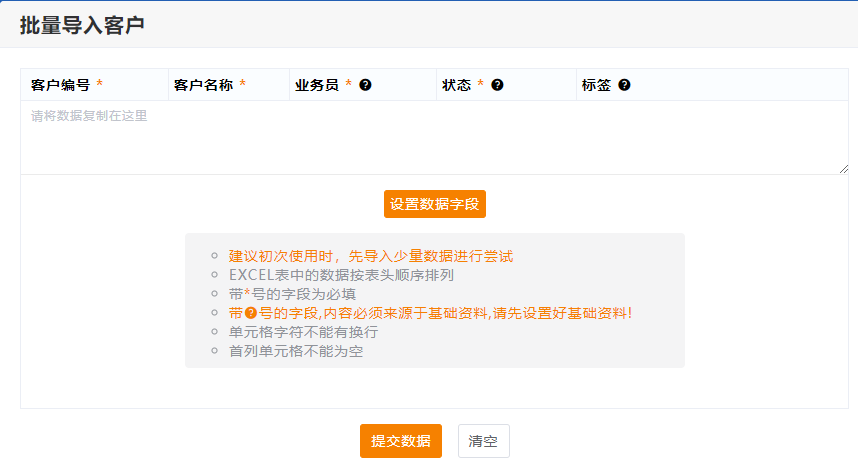Image resolution: width=858 pixels, height=472 pixels.
Task: Click the help icon beside 状态
Action: click(497, 85)
